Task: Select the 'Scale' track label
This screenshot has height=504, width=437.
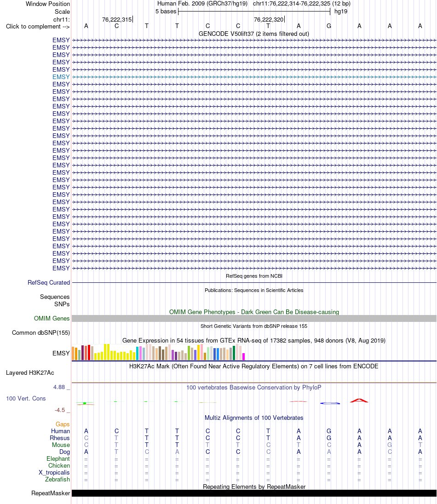Action: [x=62, y=11]
